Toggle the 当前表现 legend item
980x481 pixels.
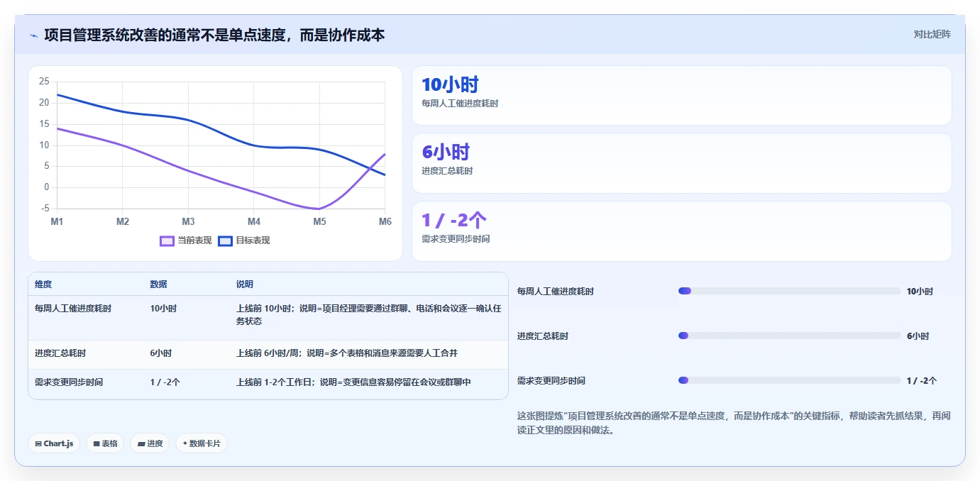pyautogui.click(x=186, y=240)
